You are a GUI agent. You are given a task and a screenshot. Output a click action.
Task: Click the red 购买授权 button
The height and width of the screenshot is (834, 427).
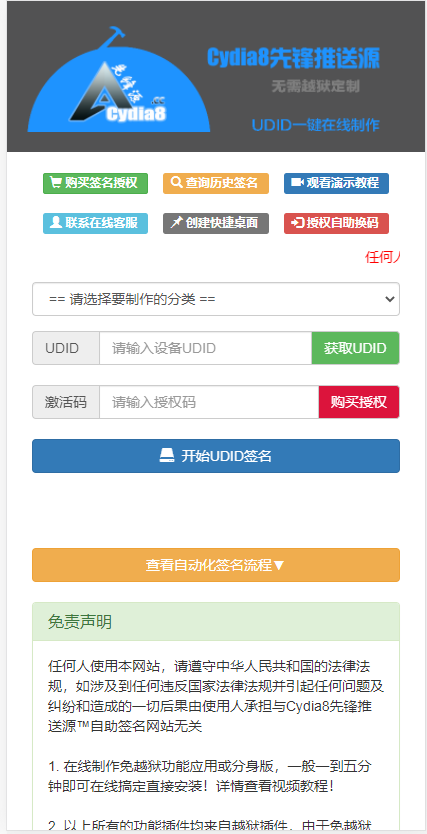359,402
